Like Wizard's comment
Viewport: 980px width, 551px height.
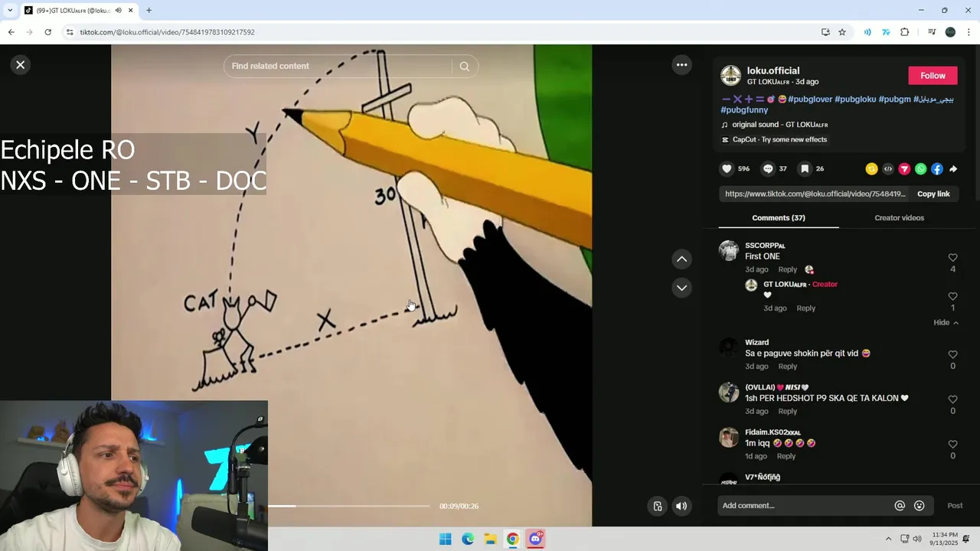(x=952, y=354)
